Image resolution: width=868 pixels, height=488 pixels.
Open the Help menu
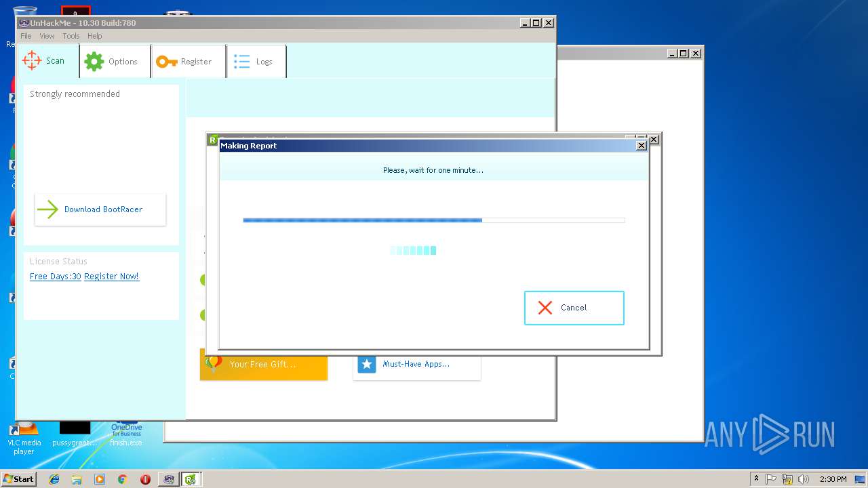click(x=95, y=36)
